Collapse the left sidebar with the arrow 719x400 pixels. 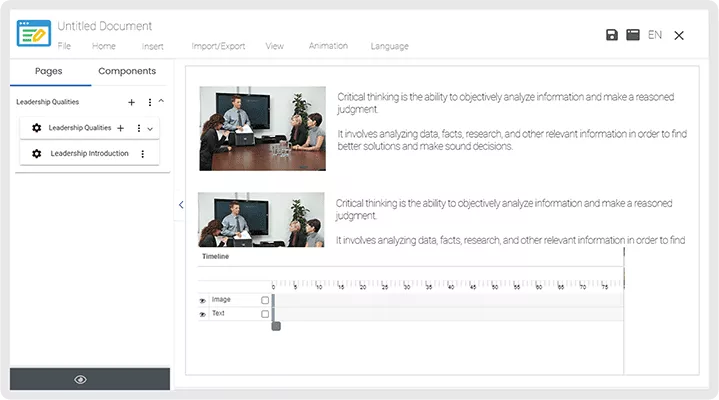point(181,205)
